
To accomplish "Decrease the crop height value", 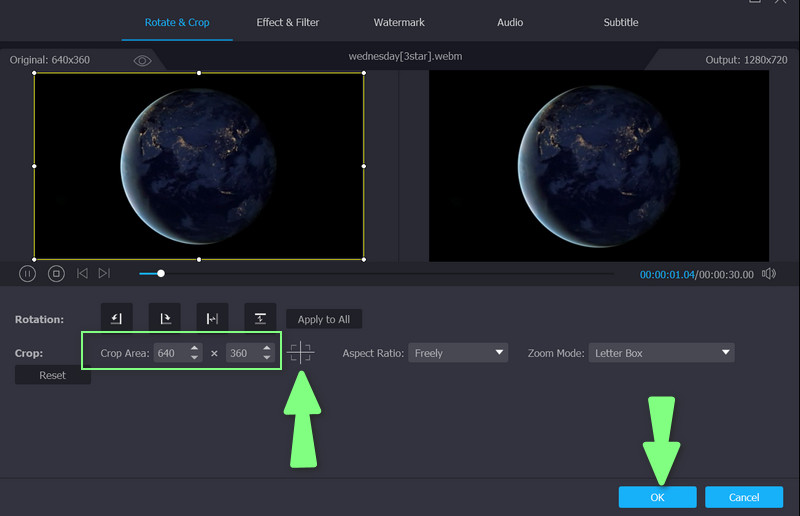I will [266, 358].
